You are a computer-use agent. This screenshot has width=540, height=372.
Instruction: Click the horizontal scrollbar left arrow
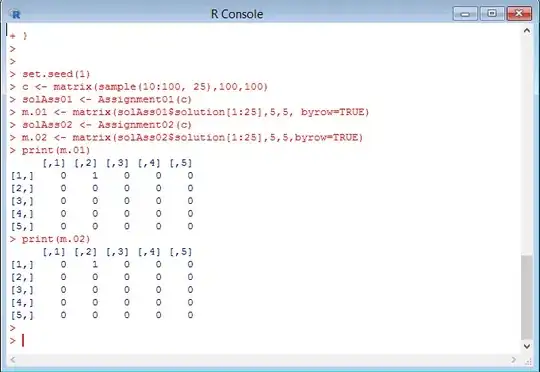click(x=13, y=360)
